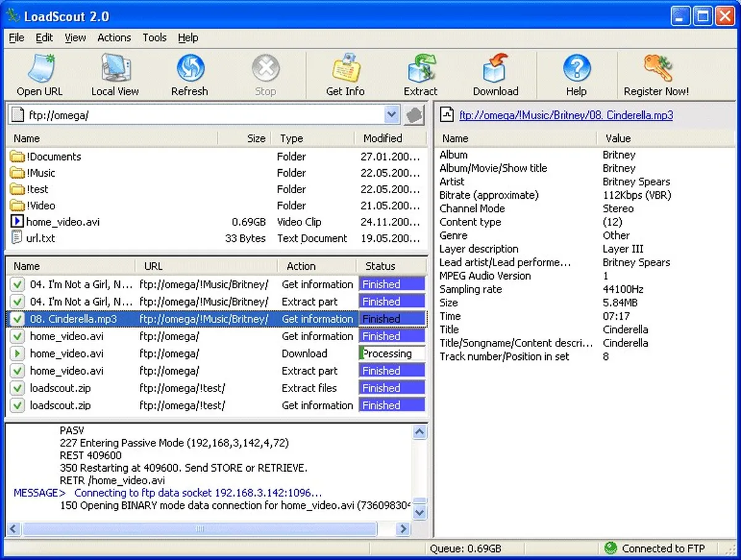This screenshot has height=560, width=741.
Task: Sort file list by Modified column header
Action: 383,138
